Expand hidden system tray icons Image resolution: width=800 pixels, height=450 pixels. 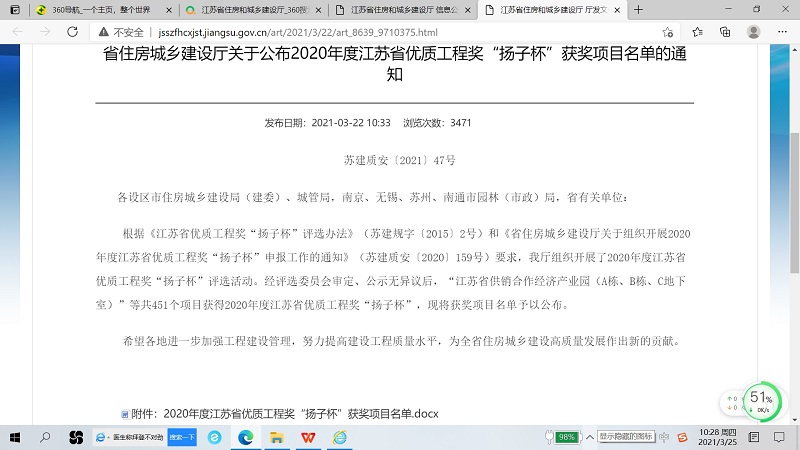click(x=590, y=437)
